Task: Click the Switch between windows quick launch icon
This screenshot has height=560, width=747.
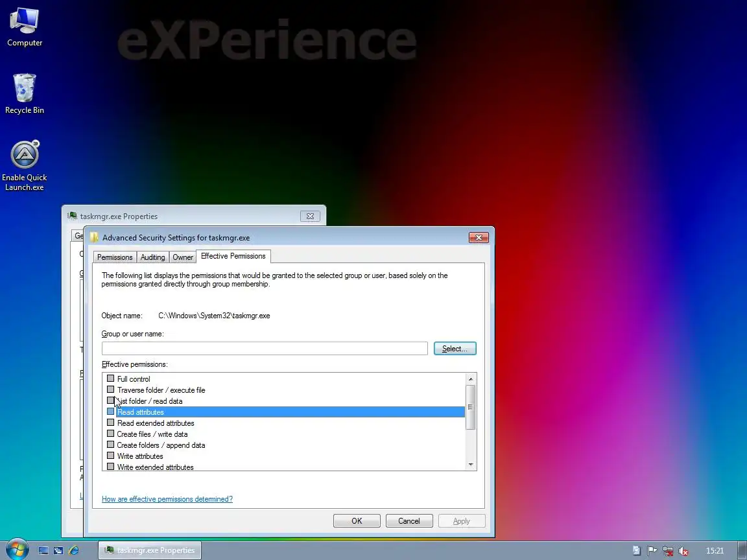Action: coord(58,550)
